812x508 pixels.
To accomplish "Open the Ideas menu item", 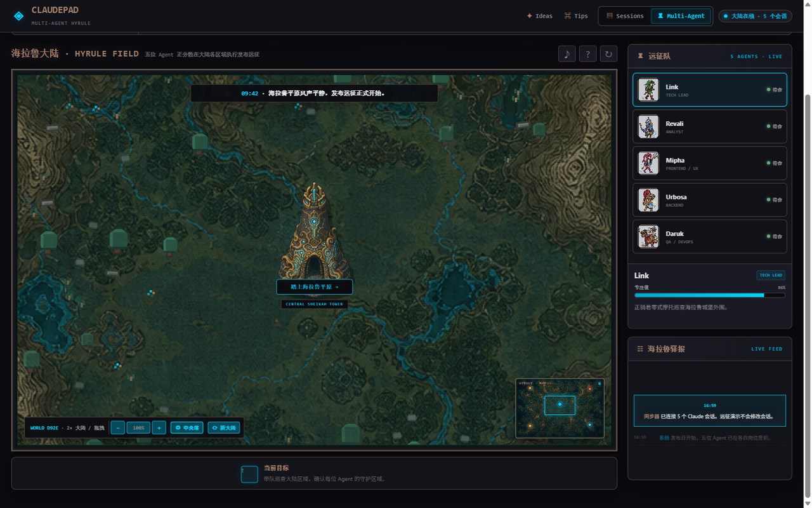I will 539,16.
